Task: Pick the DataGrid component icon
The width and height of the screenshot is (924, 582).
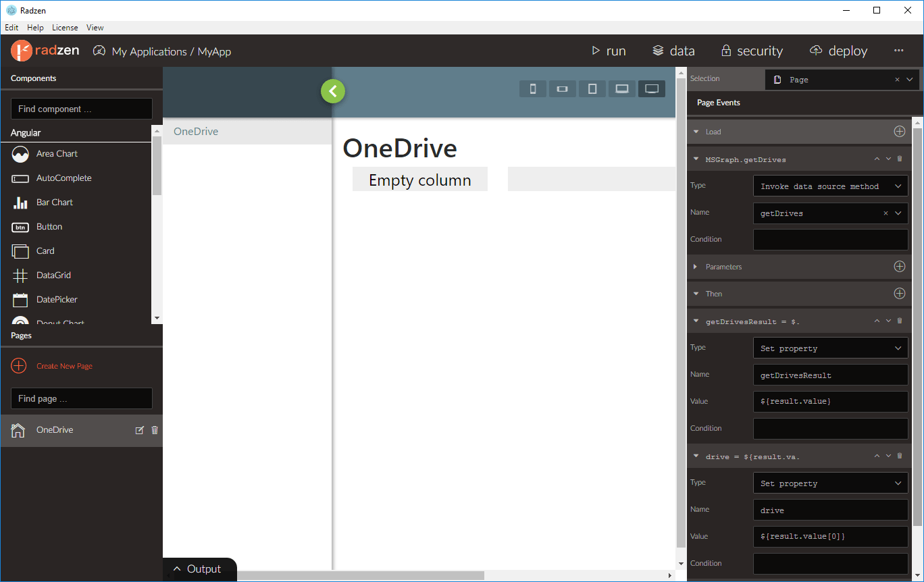Action: 20,275
